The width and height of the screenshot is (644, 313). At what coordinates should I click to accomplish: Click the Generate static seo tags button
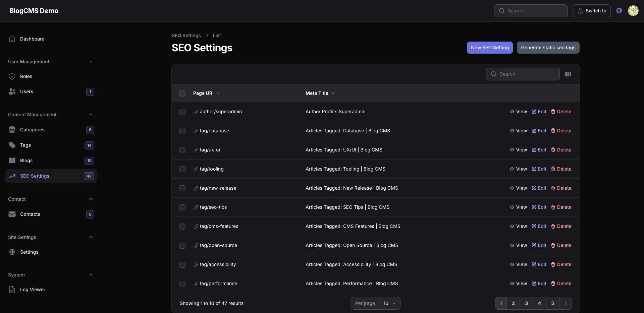tap(548, 48)
